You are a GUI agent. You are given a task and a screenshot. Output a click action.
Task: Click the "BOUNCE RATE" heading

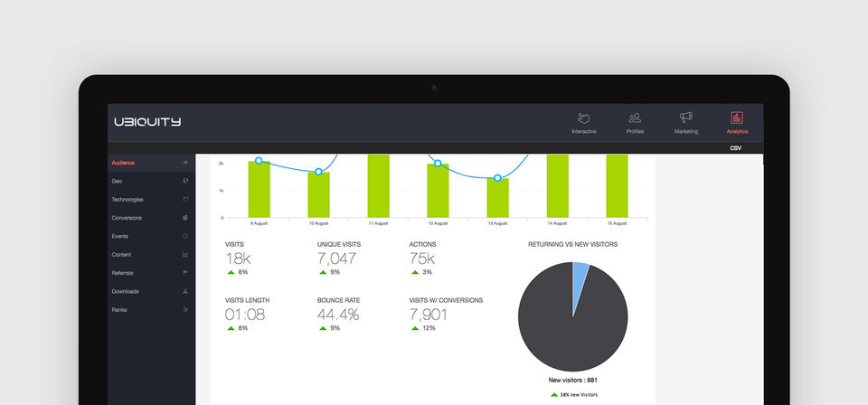point(338,300)
